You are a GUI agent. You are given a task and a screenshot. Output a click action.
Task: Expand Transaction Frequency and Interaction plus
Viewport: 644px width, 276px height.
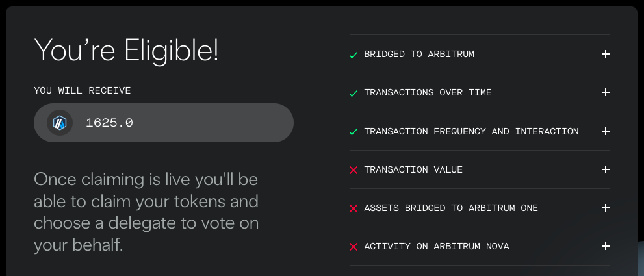coord(606,131)
